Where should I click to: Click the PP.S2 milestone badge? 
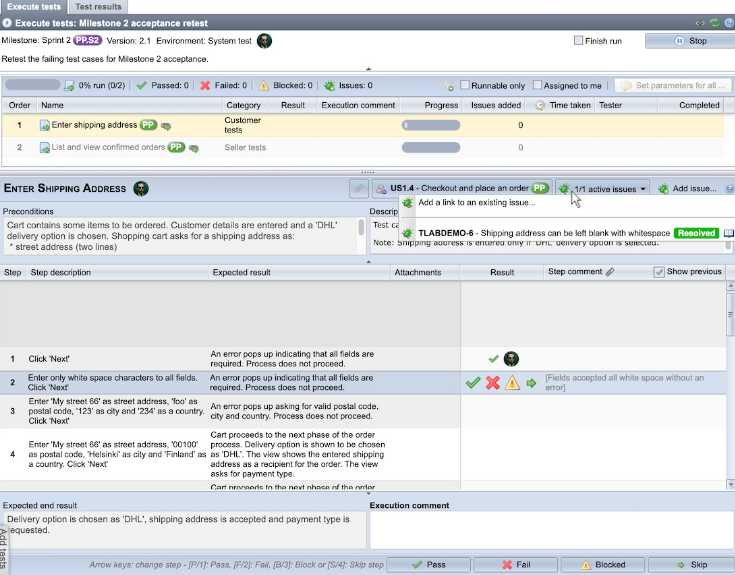[88, 40]
